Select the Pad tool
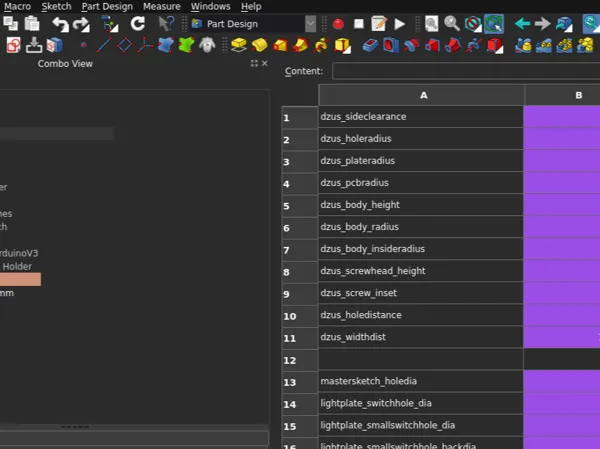This screenshot has width=600, height=449. coord(239,45)
